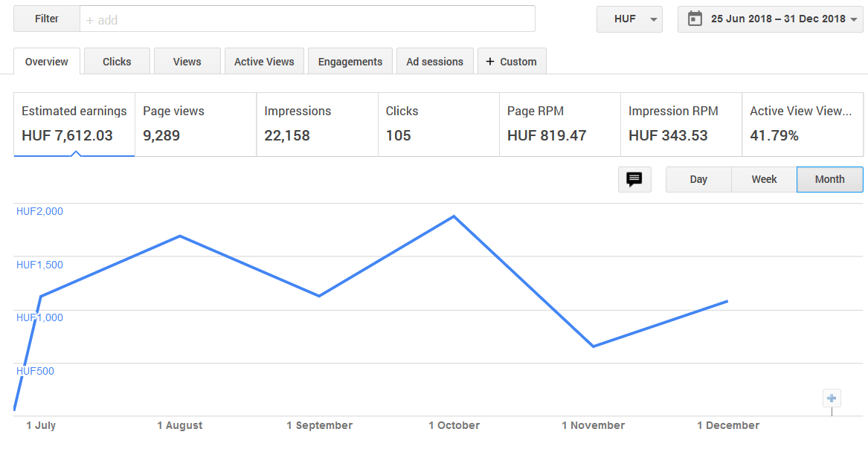
Task: Click the 1 October axis label
Action: (454, 425)
